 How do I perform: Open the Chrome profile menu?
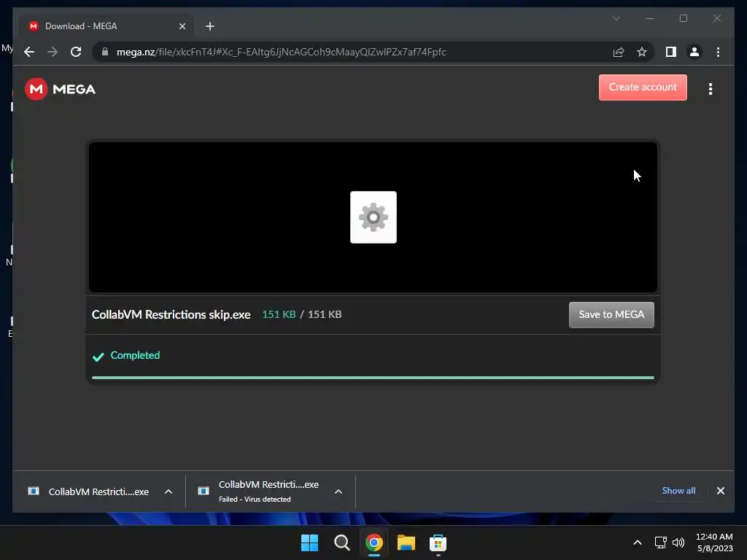(694, 52)
